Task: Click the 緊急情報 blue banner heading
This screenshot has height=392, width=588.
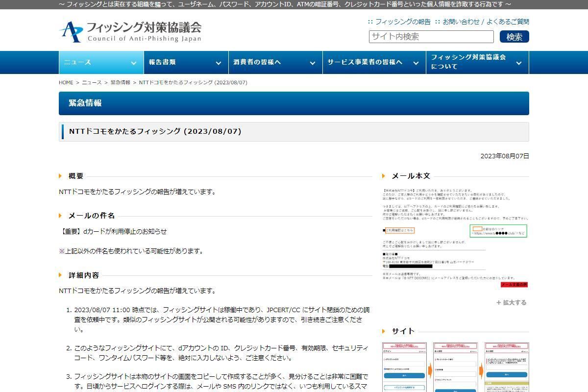Action: coord(294,103)
